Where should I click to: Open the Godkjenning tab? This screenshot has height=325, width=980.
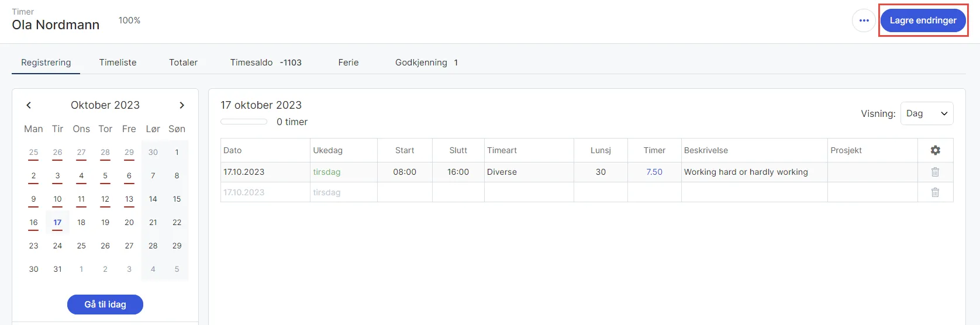tap(426, 63)
